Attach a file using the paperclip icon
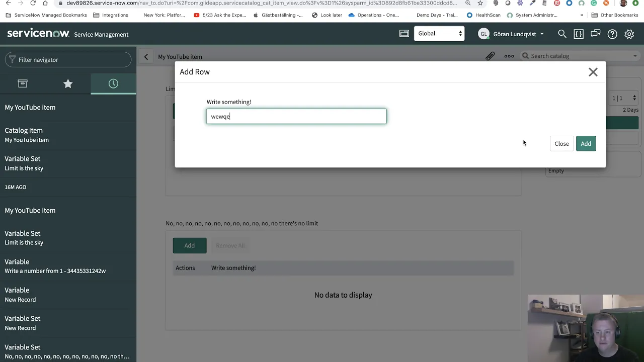644x362 pixels. pyautogui.click(x=490, y=56)
